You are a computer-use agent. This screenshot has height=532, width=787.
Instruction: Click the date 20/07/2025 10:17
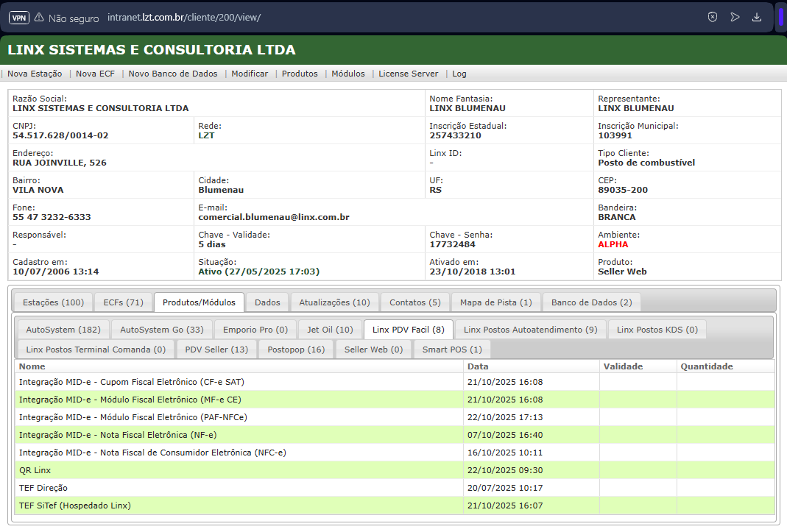coord(505,488)
